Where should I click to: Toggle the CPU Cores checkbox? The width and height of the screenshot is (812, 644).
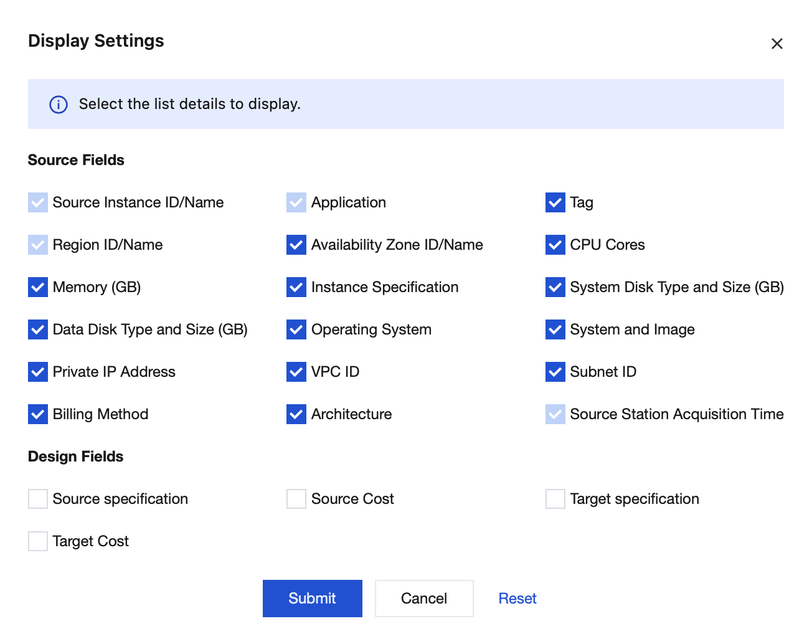pyautogui.click(x=555, y=245)
